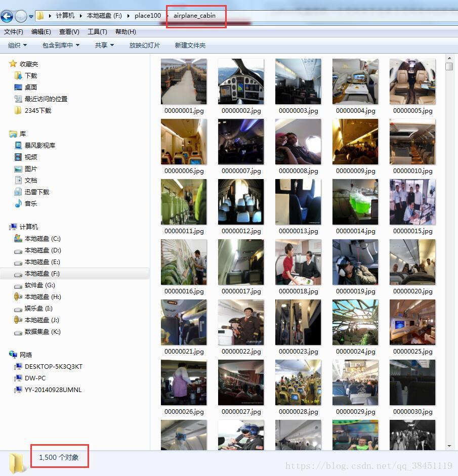Select thumbnail 00000008.jpg
Viewport: 458px width, 476px height.
click(x=298, y=142)
